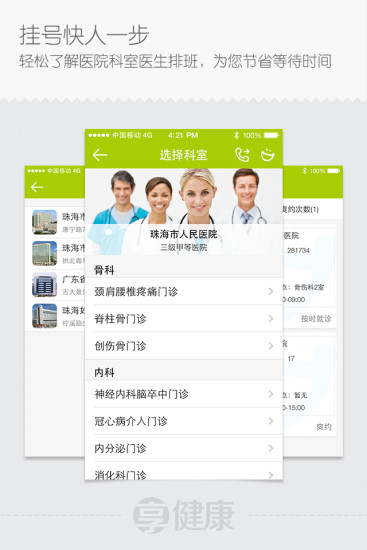Tap the signal dots in center status bar
Screen dimensions: 367x550
99,135
